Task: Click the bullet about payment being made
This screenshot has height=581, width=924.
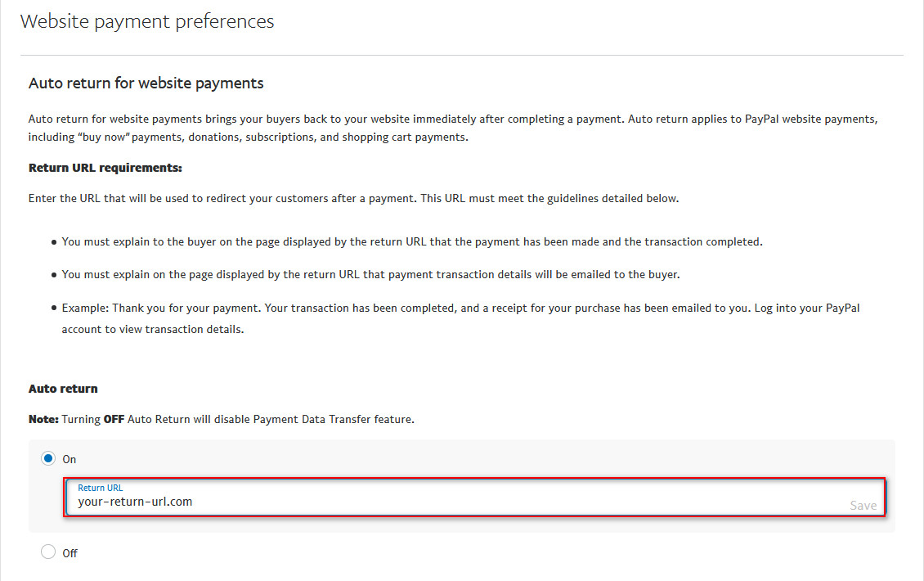Action: (x=412, y=242)
